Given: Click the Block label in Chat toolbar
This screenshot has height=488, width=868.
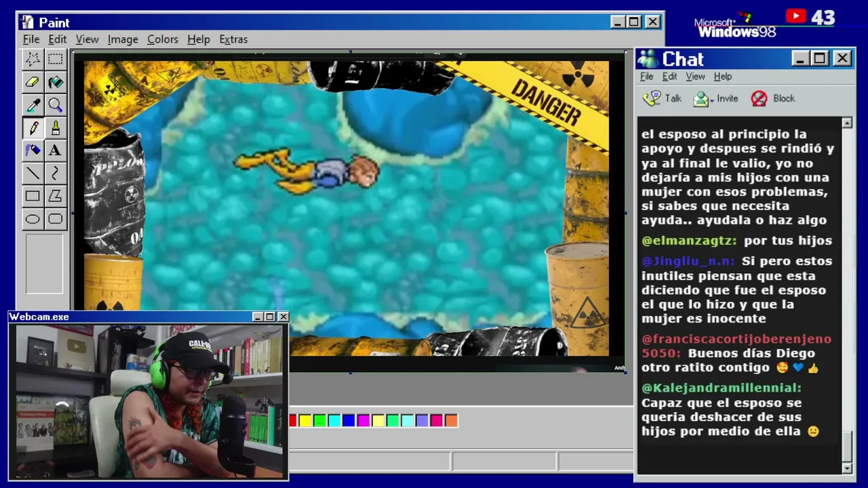Looking at the screenshot, I should click(784, 99).
